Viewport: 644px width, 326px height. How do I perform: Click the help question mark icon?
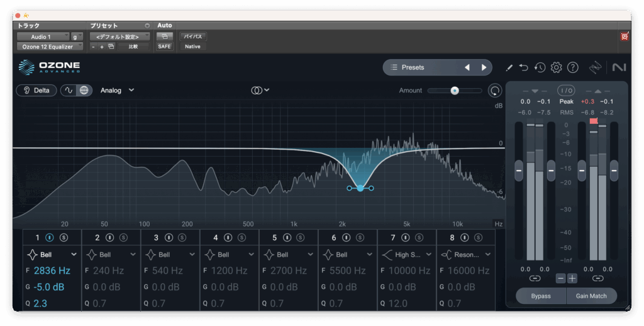572,67
